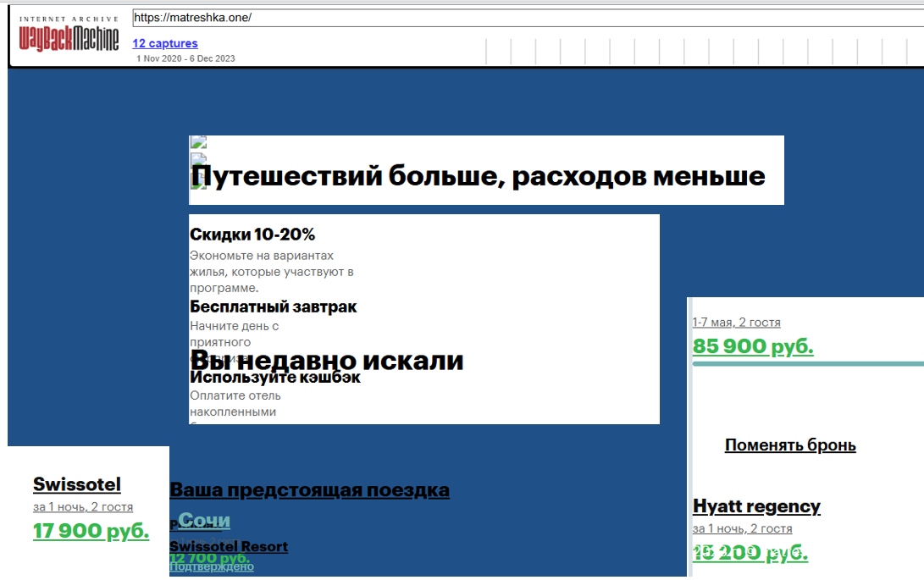Click the 'за 1 ночь, 2 гостя' under Swissotel
This screenshot has width=924, height=580.
point(83,507)
